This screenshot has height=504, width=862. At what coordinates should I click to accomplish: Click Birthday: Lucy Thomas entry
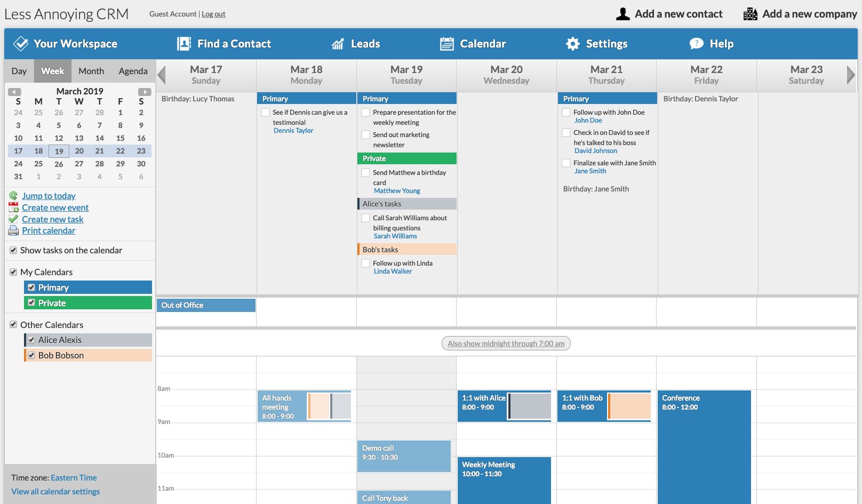click(x=198, y=99)
